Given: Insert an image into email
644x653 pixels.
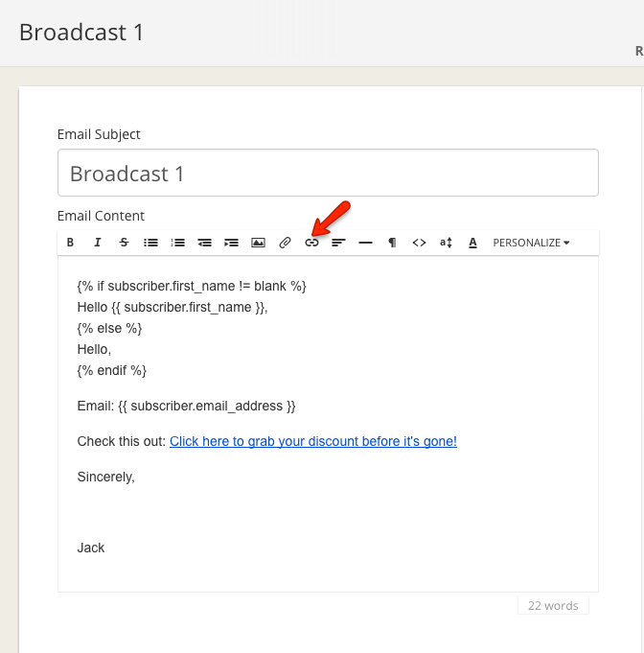Looking at the screenshot, I should (x=258, y=243).
